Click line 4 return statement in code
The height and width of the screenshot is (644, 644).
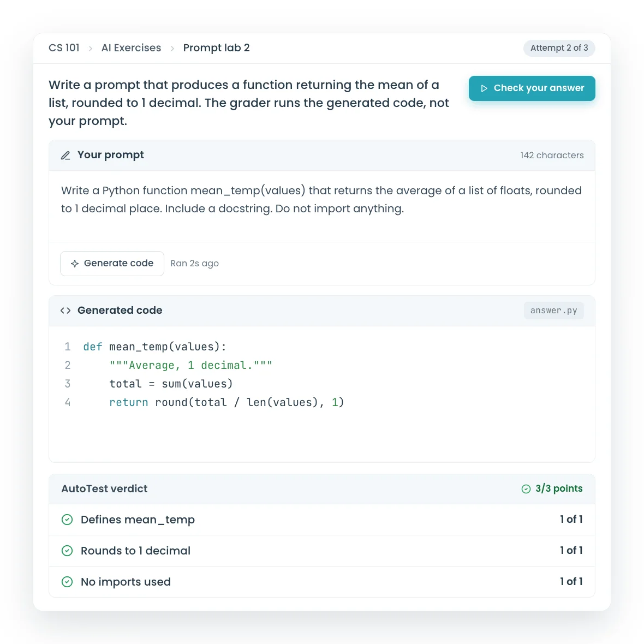(x=226, y=403)
